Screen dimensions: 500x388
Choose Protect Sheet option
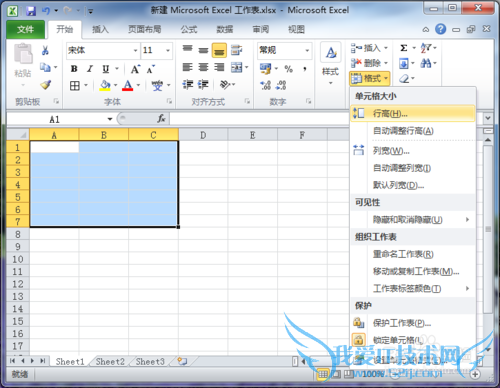(x=413, y=323)
